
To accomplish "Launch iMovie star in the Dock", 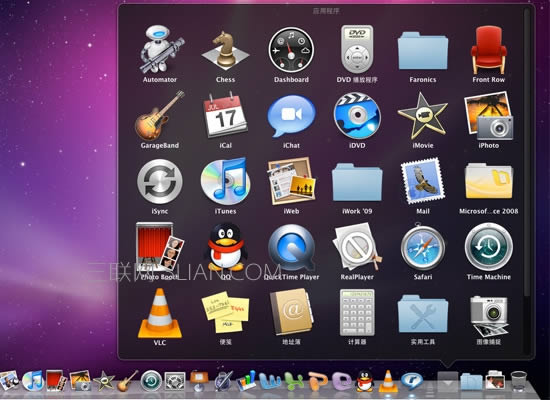I will 104,381.
